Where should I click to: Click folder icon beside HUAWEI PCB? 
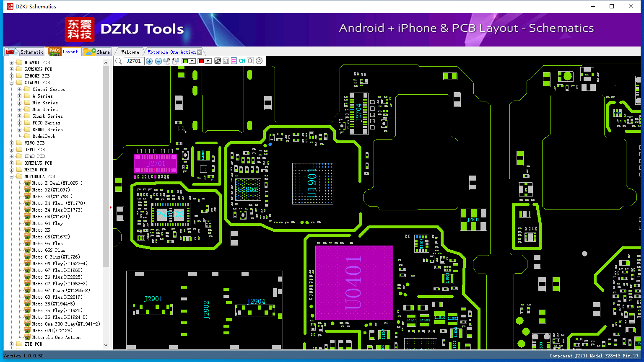(19, 62)
